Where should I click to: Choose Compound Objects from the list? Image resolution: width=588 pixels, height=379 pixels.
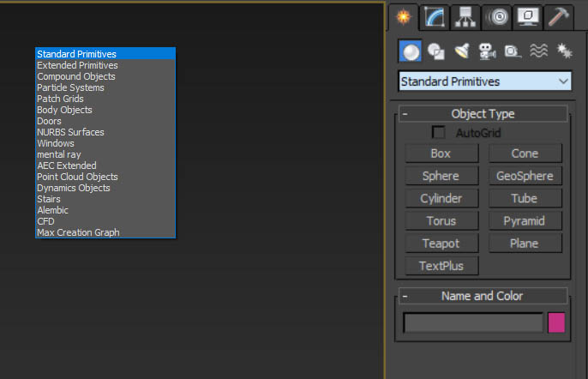pyautogui.click(x=105, y=76)
